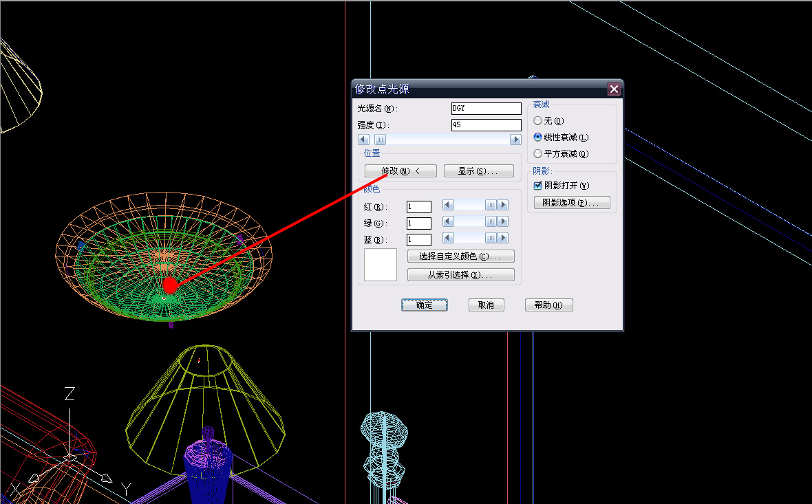Click the blue color slider thumb
812x504 pixels.
[x=491, y=238]
